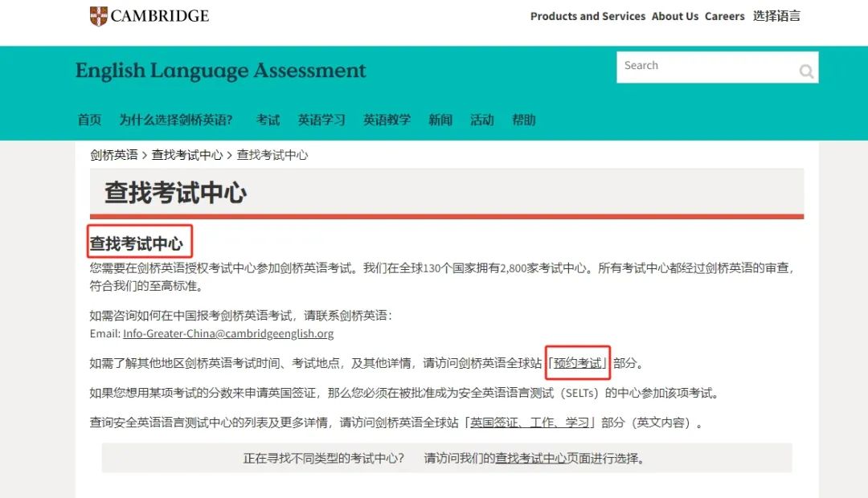Click the 查找考试中心 section subheading
The width and height of the screenshot is (868, 498).
point(136,243)
